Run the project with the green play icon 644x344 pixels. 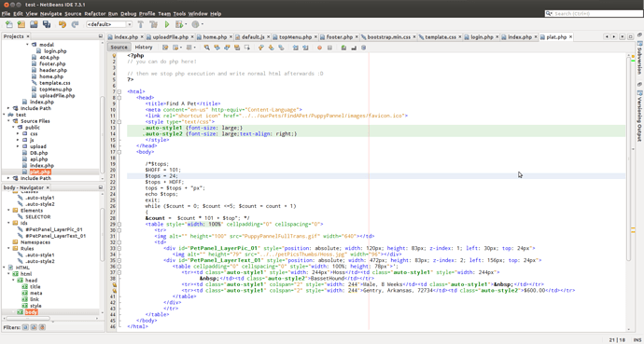coord(167,24)
